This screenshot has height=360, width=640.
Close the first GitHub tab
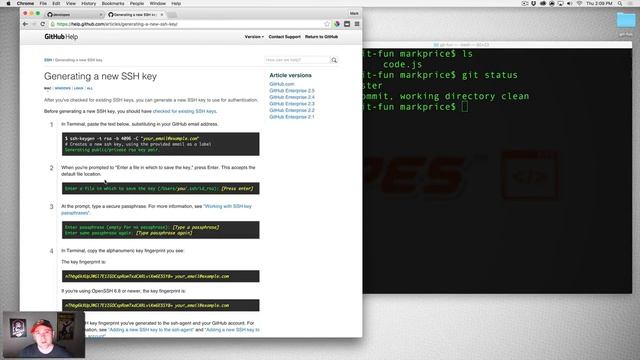coord(101,15)
